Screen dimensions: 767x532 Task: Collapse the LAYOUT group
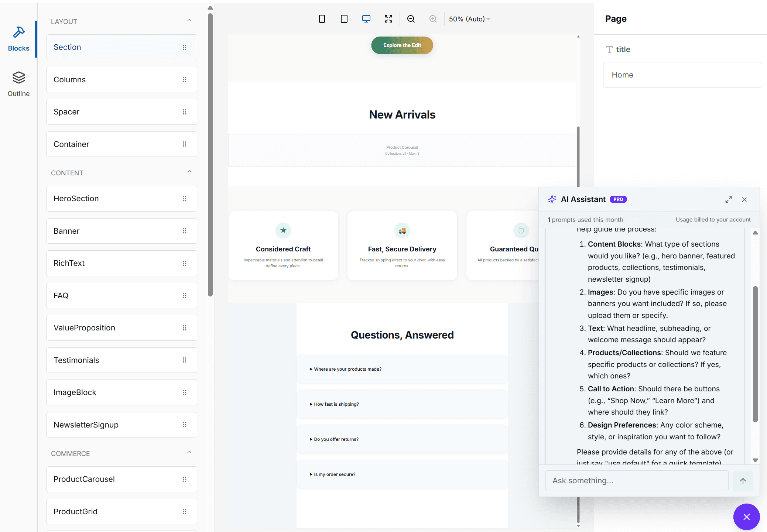(189, 20)
